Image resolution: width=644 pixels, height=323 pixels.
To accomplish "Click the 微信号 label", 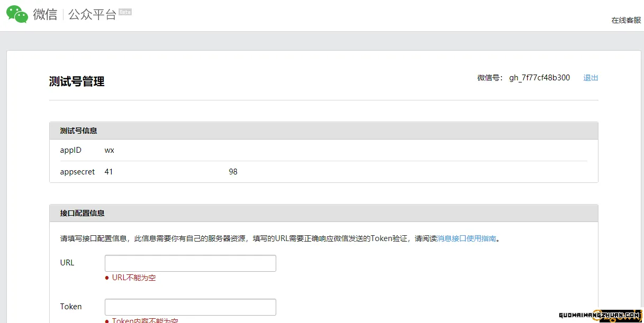I will coord(491,78).
